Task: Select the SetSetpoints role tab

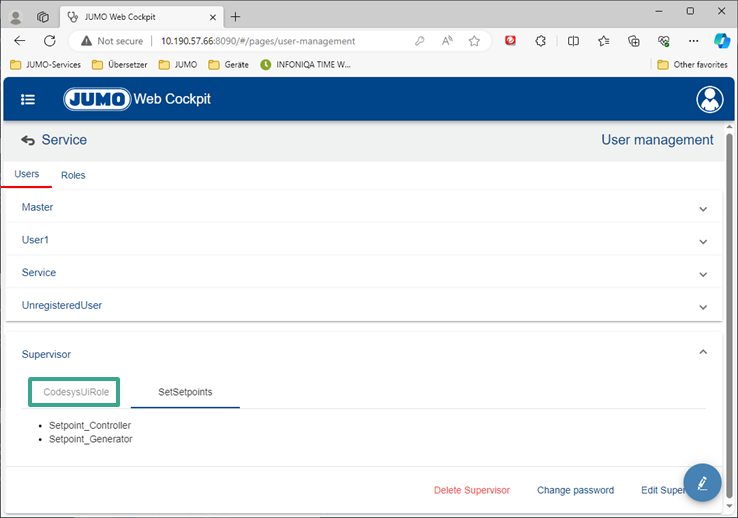Action: point(185,392)
